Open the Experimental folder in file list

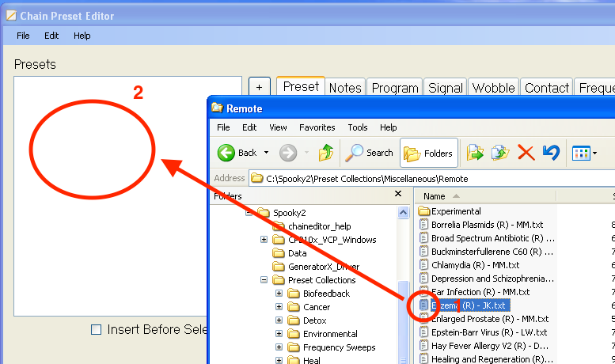456,211
